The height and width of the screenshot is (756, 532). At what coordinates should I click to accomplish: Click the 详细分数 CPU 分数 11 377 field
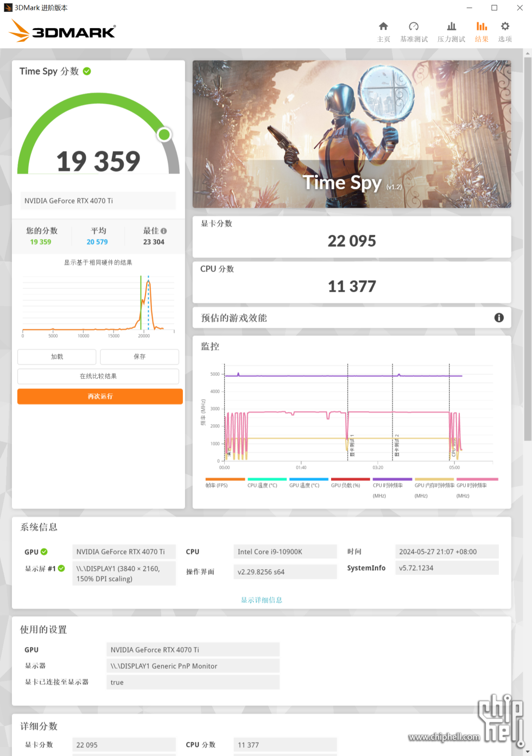pyautogui.click(x=285, y=745)
